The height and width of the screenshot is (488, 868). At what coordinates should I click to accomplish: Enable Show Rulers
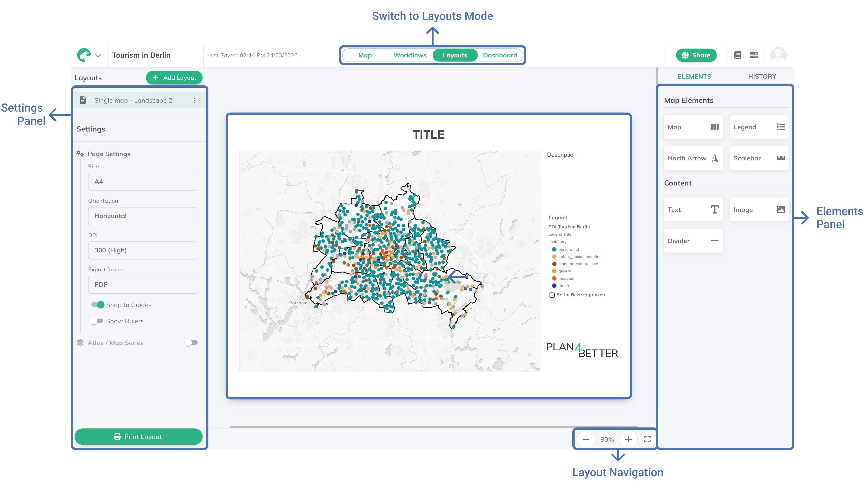[x=97, y=321]
